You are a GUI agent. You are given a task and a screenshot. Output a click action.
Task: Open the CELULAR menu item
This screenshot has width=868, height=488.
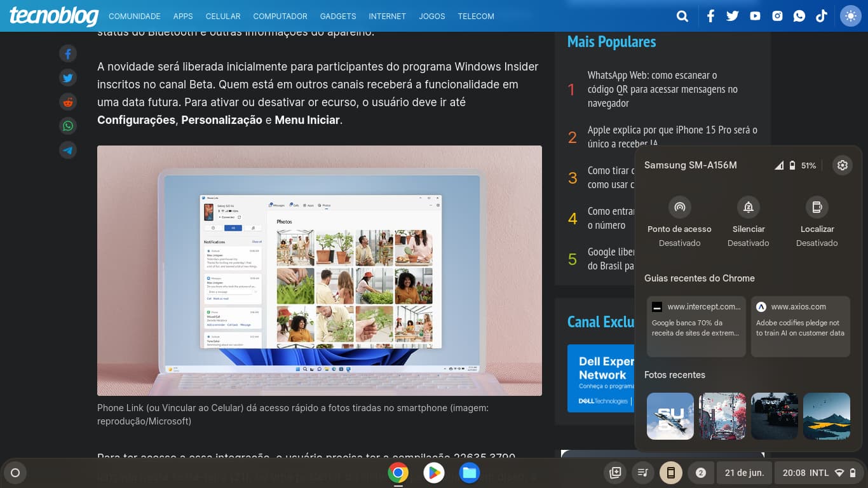click(x=223, y=16)
